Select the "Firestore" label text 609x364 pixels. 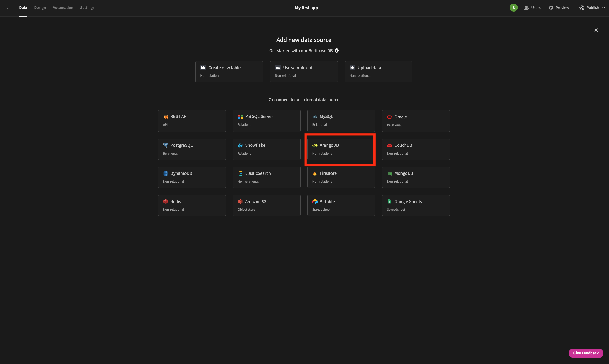click(328, 173)
